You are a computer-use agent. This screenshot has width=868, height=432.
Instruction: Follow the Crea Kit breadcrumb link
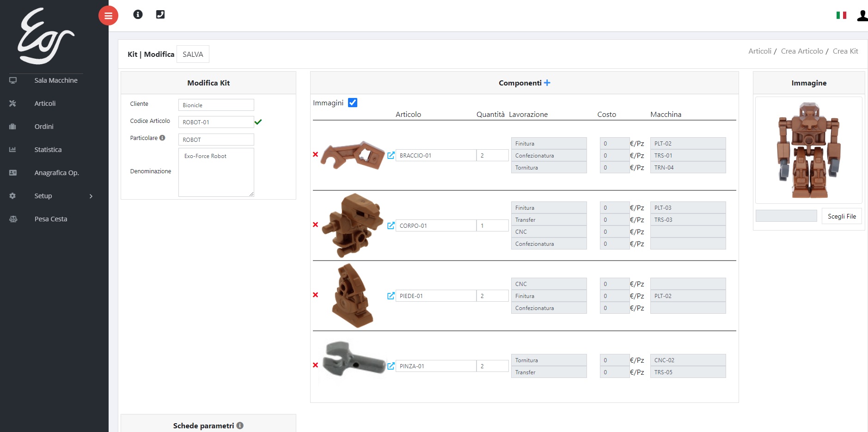coord(845,51)
